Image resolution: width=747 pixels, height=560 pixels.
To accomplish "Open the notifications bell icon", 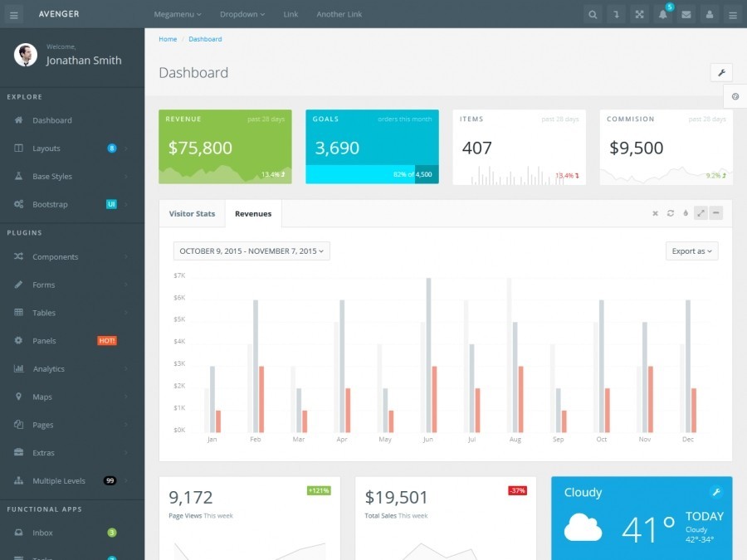I will 662,14.
